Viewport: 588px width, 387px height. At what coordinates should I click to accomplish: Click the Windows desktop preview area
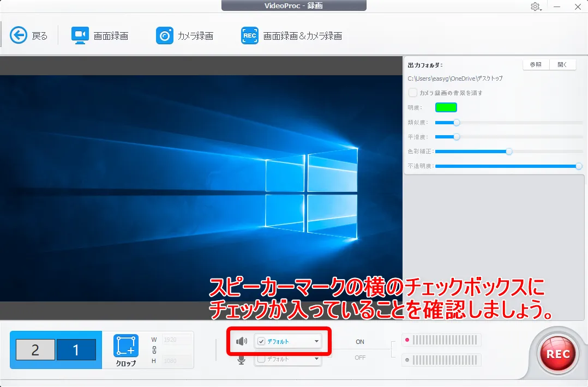click(201, 188)
